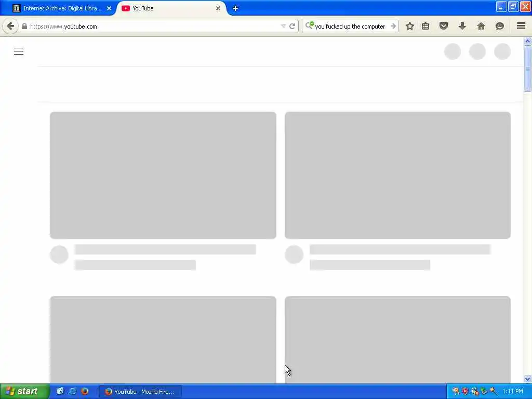This screenshot has height=399, width=532.
Task: Open the top-left loading video thumbnail
Action: pos(163,176)
